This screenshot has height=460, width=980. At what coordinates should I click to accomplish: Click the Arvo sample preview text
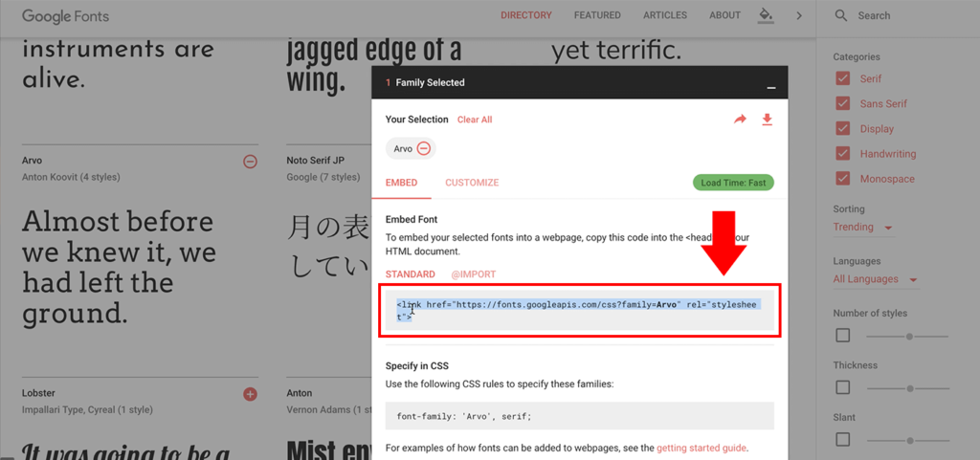[x=119, y=269]
